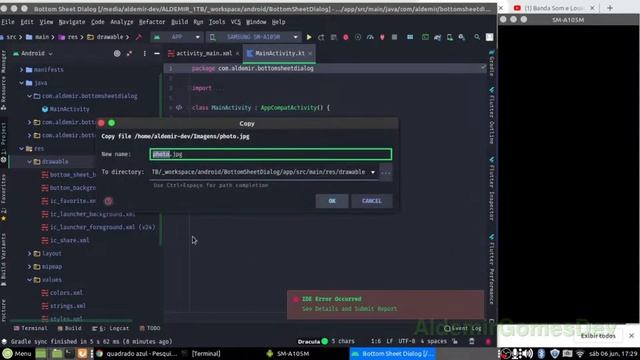Click OK in the Copy dialog

(332, 201)
